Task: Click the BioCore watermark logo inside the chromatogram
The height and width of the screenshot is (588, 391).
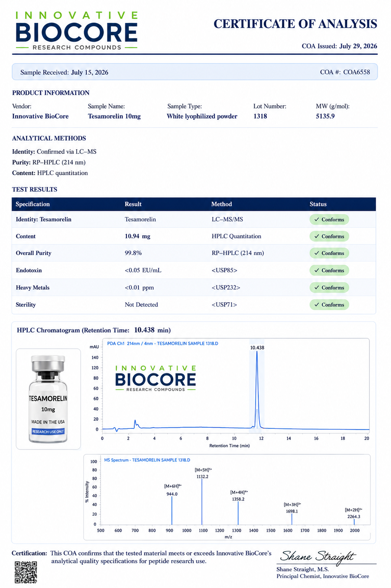Action: coord(156,378)
